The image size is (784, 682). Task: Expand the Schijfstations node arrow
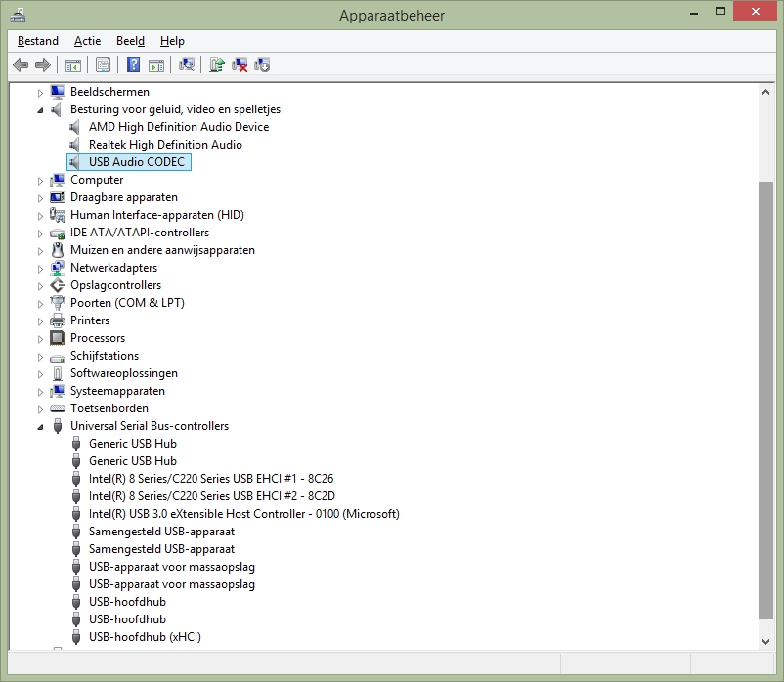[40, 357]
